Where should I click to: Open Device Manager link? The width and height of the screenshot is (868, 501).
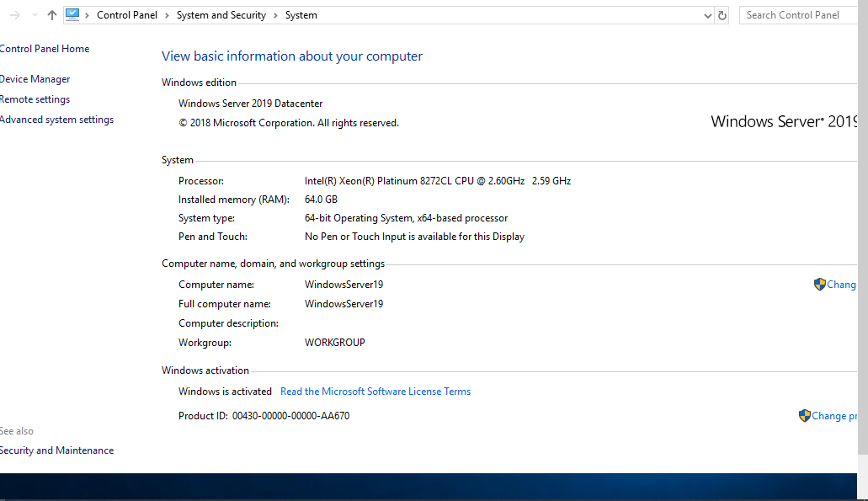click(x=35, y=79)
